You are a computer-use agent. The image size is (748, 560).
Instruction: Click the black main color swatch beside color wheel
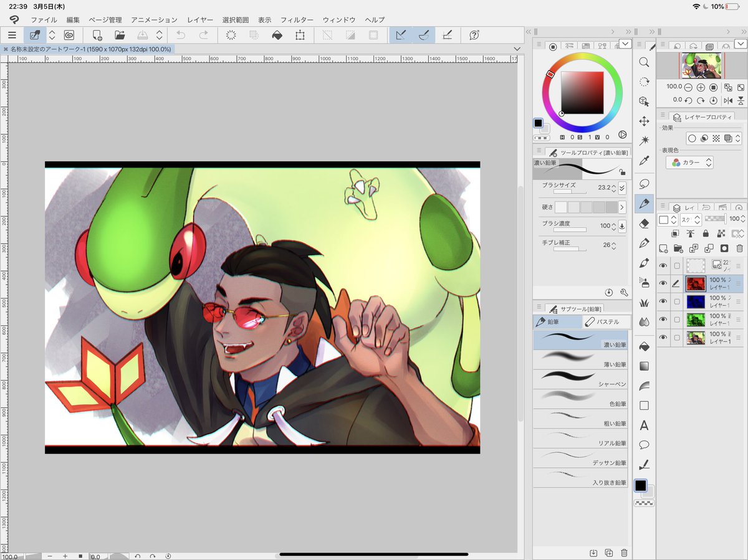(x=538, y=123)
